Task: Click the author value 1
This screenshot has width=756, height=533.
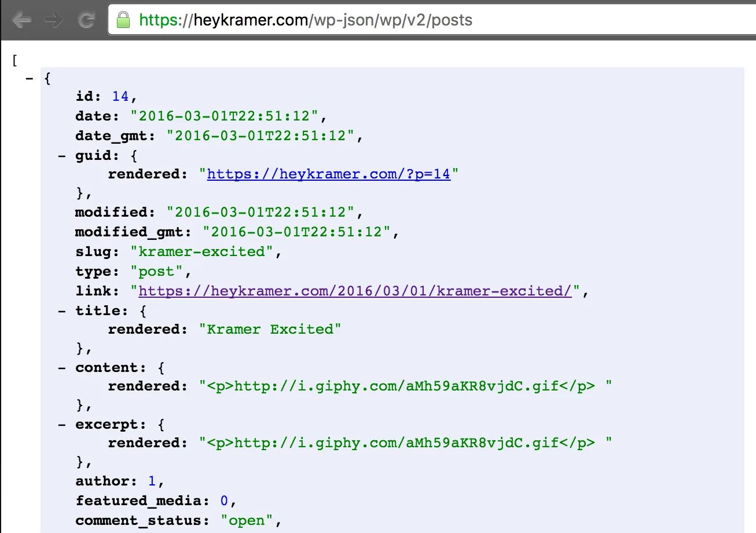Action: [x=152, y=481]
